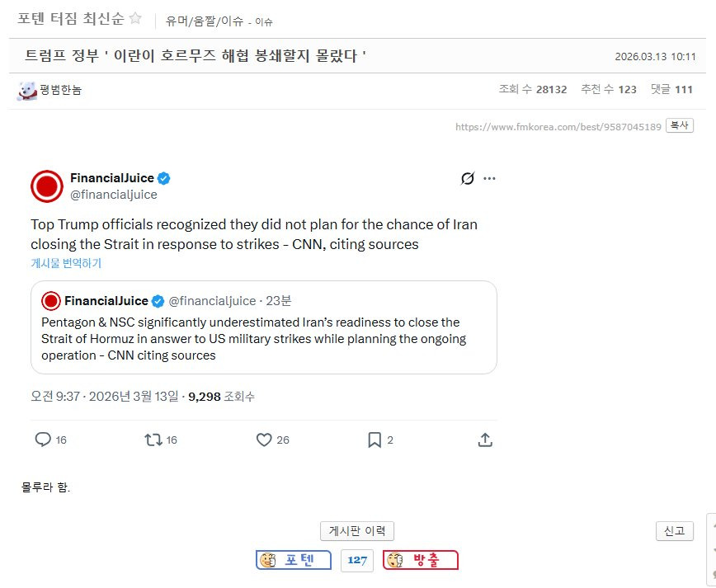The image size is (716, 588).
Task: Click the Grok slashed-circle icon on tweet
Action: coord(468,178)
